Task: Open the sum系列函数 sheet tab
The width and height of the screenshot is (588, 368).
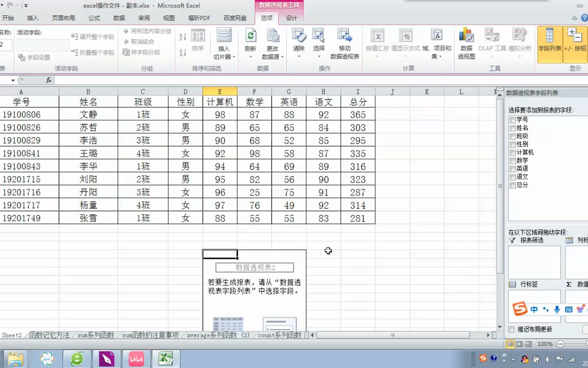Action: click(x=96, y=335)
